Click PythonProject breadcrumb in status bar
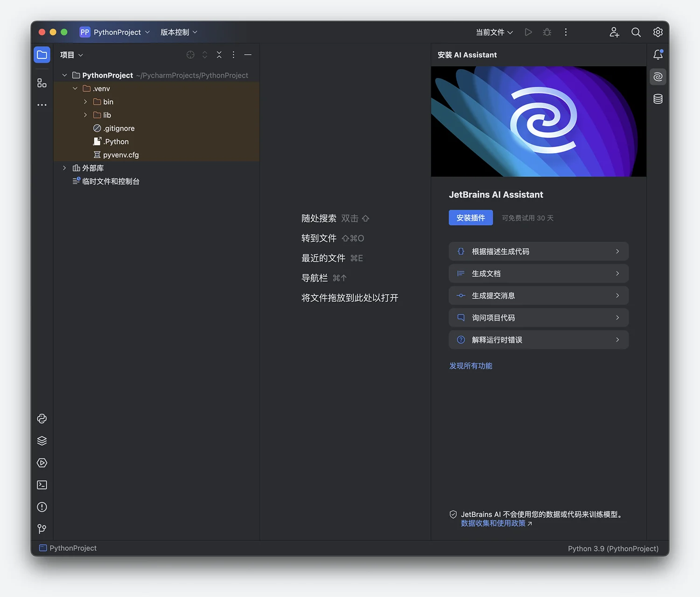 pos(68,548)
